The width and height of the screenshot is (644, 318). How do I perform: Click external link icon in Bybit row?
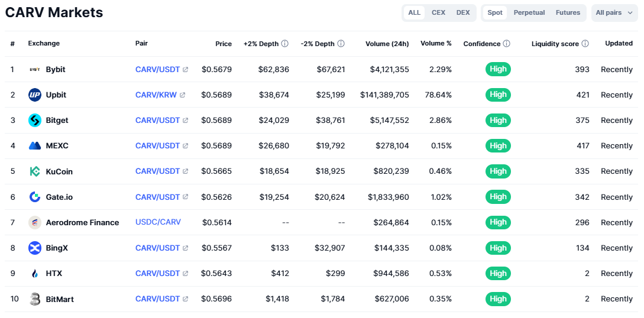pyautogui.click(x=185, y=69)
